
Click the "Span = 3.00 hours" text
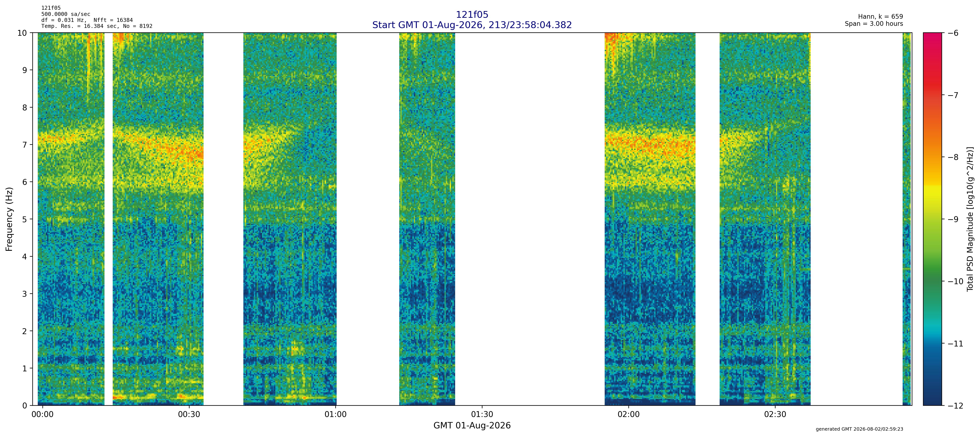click(x=874, y=24)
